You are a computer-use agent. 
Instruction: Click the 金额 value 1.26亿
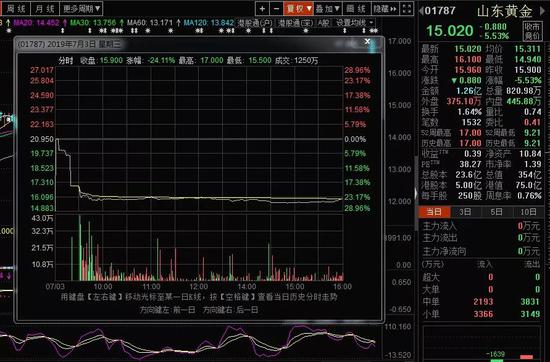[x=469, y=91]
